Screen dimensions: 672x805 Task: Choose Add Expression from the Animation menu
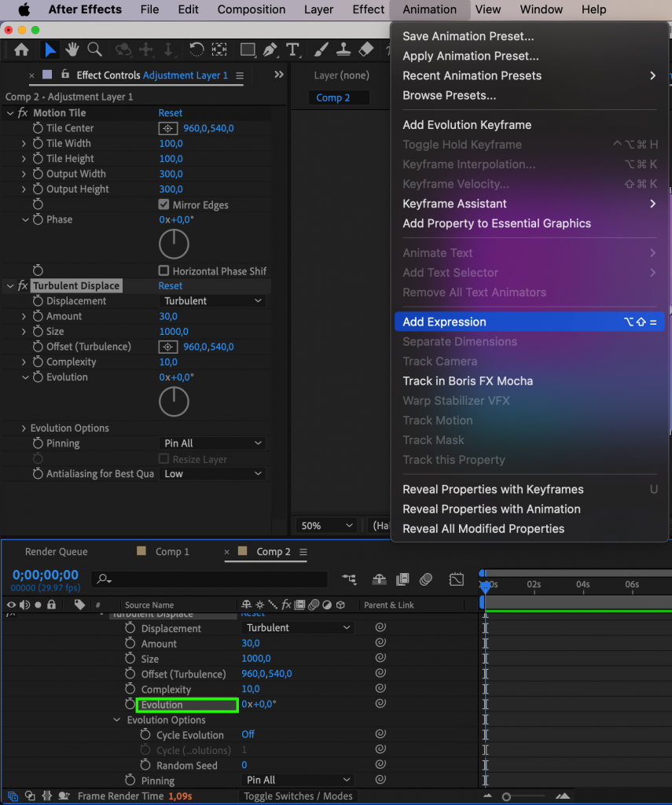click(445, 322)
